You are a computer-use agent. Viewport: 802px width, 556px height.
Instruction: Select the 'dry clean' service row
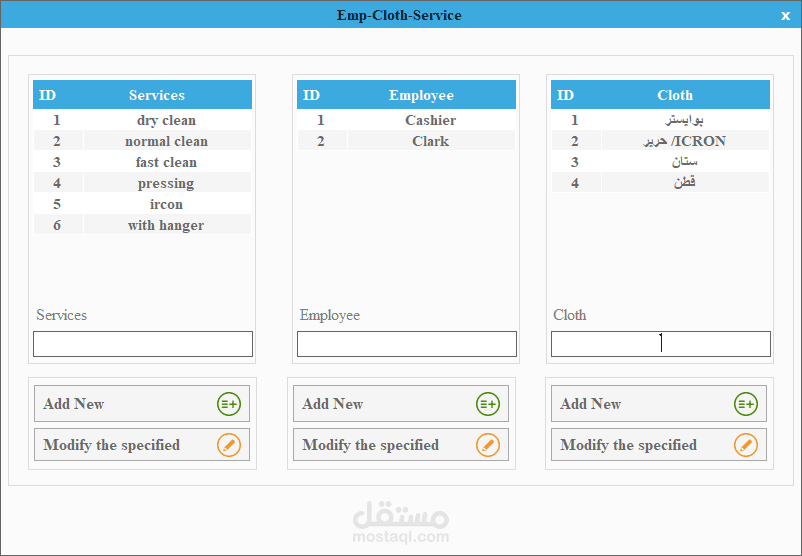click(143, 120)
